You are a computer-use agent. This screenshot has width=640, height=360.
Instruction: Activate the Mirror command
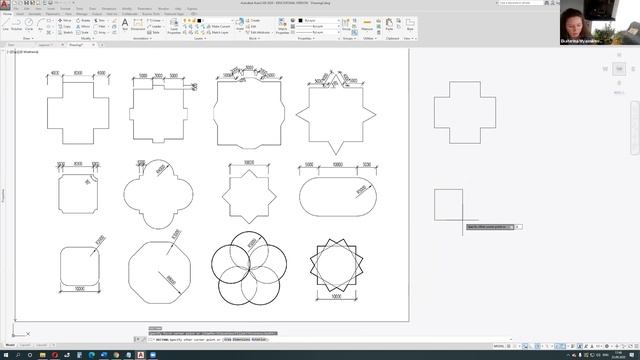pyautogui.click(x=83, y=27)
